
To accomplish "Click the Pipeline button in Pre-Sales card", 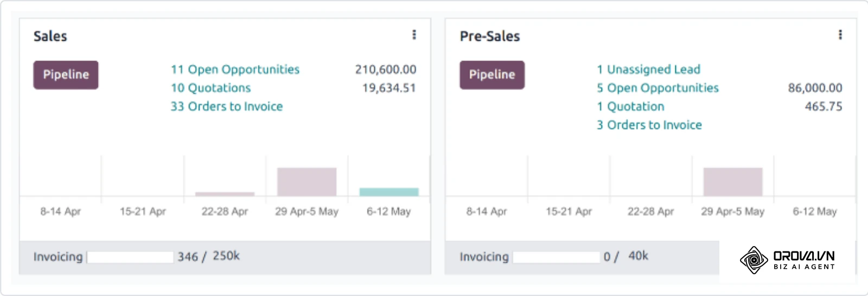I will [x=492, y=75].
